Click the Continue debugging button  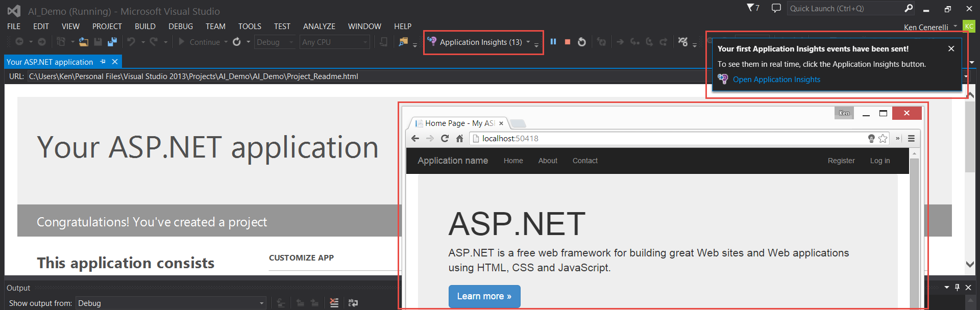(199, 42)
